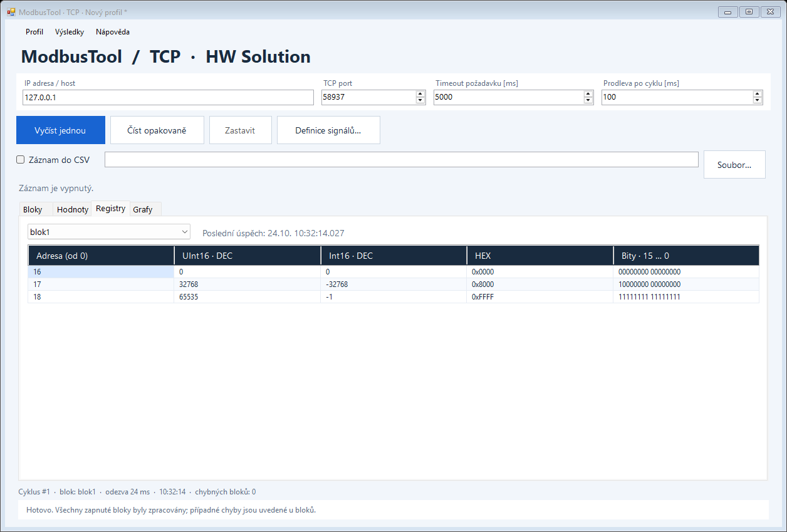Select address cell 17
787x532 pixels.
[101, 284]
